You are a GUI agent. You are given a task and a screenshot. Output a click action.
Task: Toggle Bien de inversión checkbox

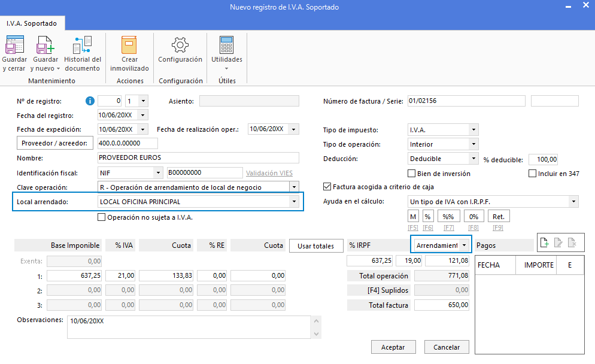411,174
